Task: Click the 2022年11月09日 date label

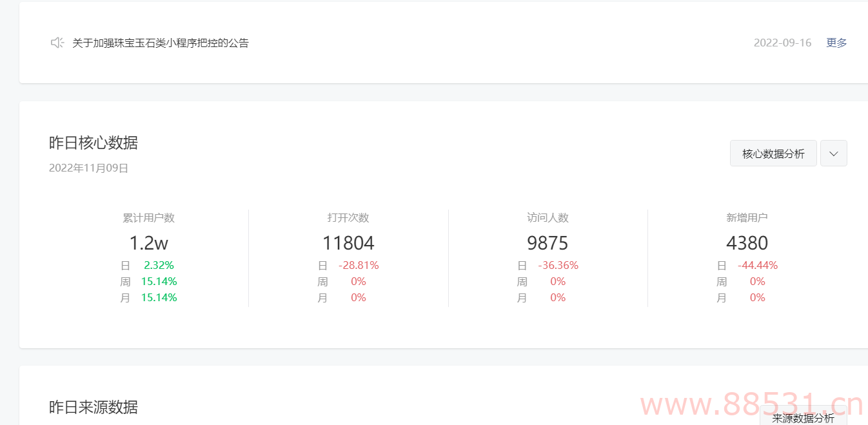Action: pyautogui.click(x=89, y=168)
